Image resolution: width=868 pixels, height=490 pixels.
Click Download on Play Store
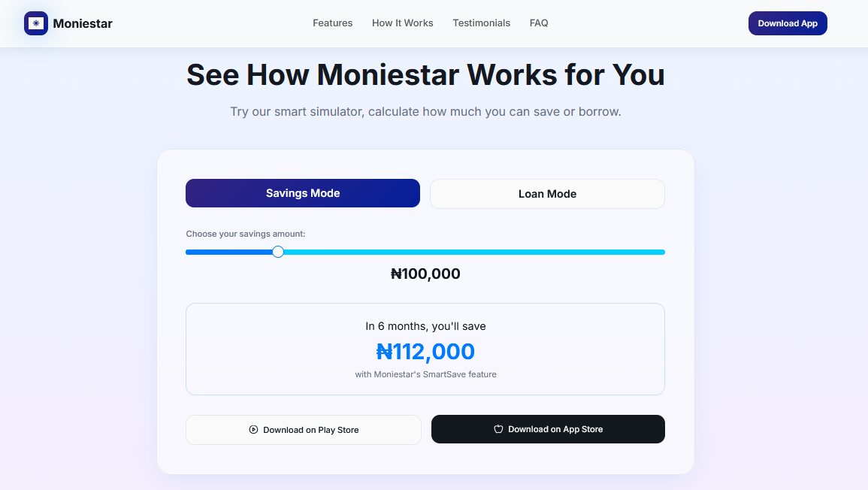coord(303,429)
